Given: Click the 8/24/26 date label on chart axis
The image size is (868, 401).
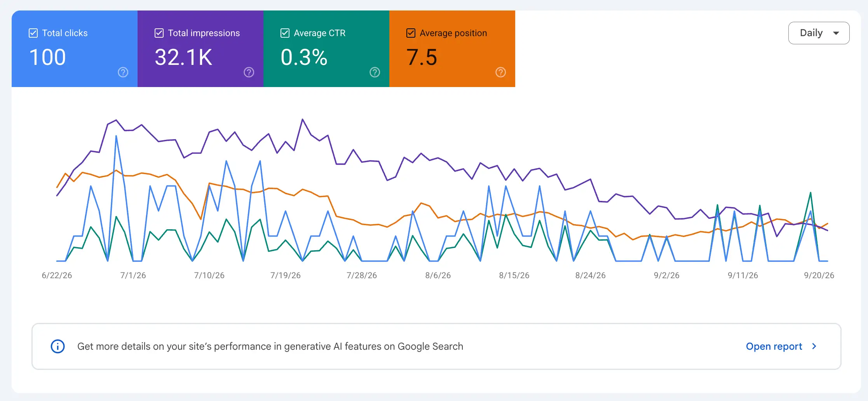Looking at the screenshot, I should [x=591, y=275].
